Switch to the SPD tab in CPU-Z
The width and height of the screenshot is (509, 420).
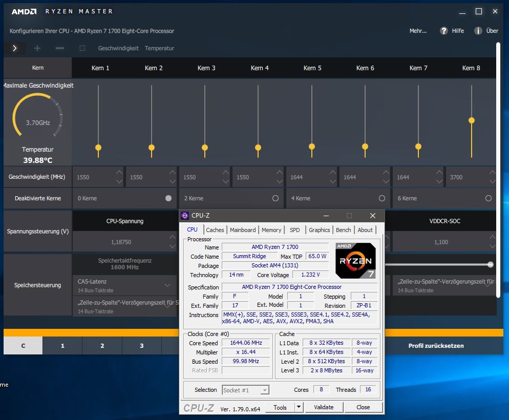click(295, 230)
